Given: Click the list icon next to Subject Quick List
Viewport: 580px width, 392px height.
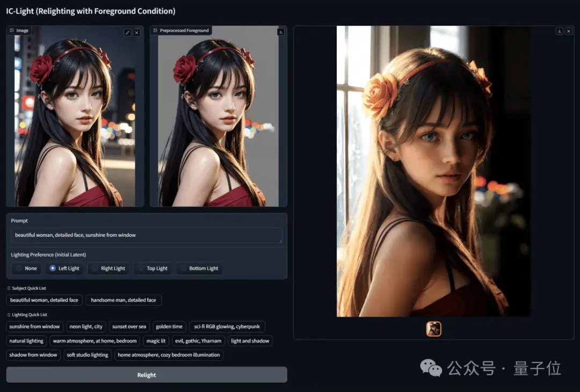Looking at the screenshot, I should tap(9, 288).
